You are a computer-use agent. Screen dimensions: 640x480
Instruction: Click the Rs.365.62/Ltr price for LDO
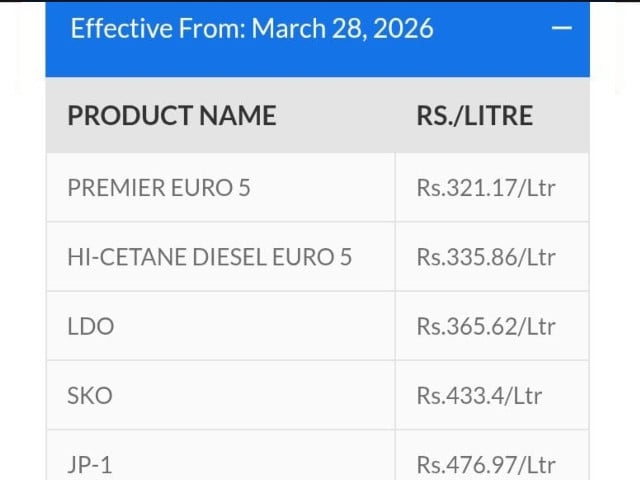pyautogui.click(x=486, y=326)
